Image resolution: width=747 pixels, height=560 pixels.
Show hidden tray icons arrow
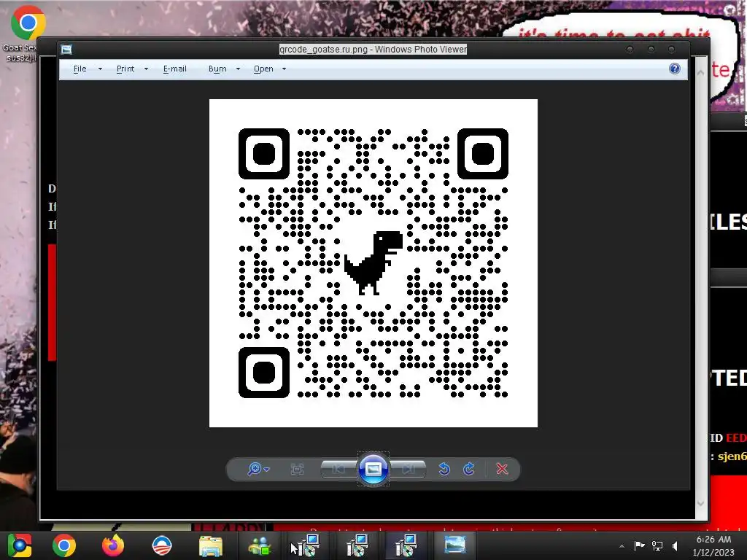(622, 546)
